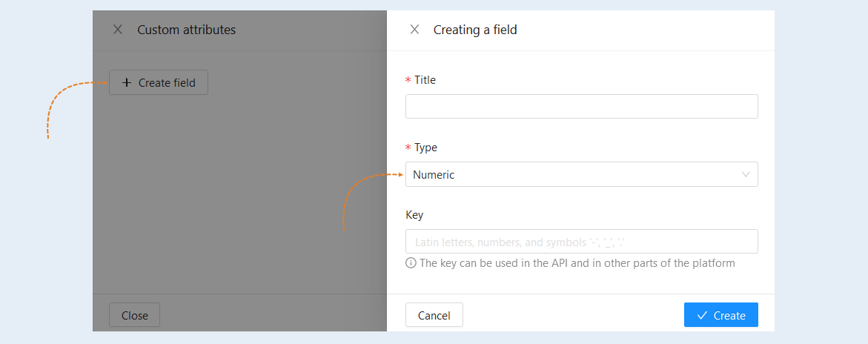Open the Numeric type selector
This screenshot has width=868, height=344.
[x=581, y=174]
